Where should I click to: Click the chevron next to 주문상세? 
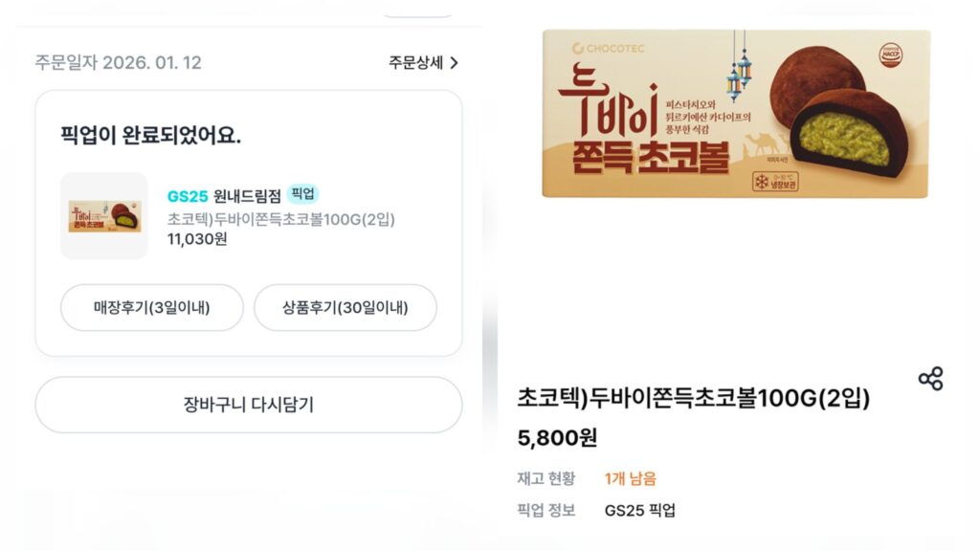point(457,58)
